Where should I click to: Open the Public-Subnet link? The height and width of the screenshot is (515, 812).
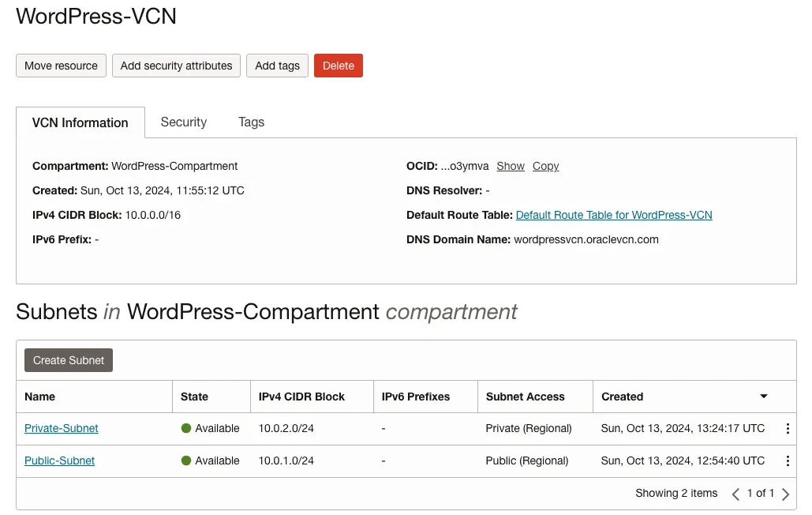point(60,460)
